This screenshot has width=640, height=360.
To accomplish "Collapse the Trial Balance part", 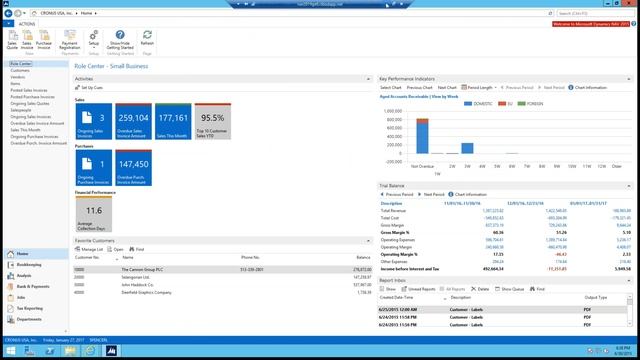I will coord(629,186).
